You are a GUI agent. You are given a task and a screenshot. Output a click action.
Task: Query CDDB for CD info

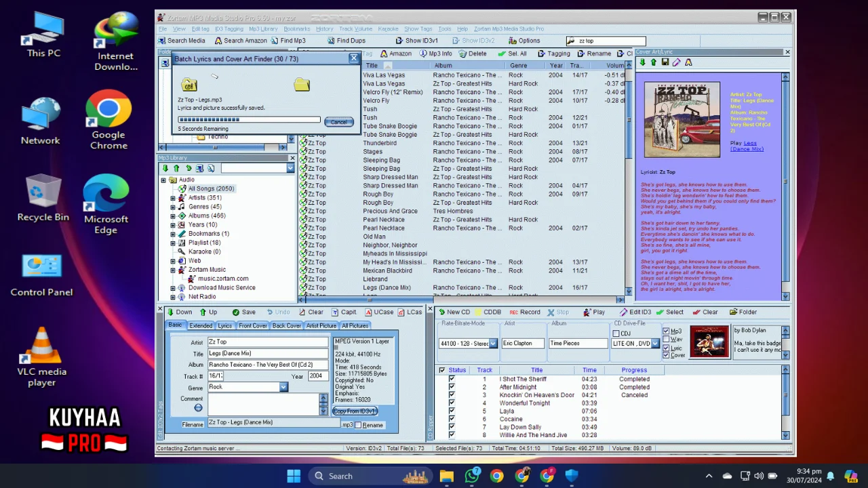(x=488, y=312)
